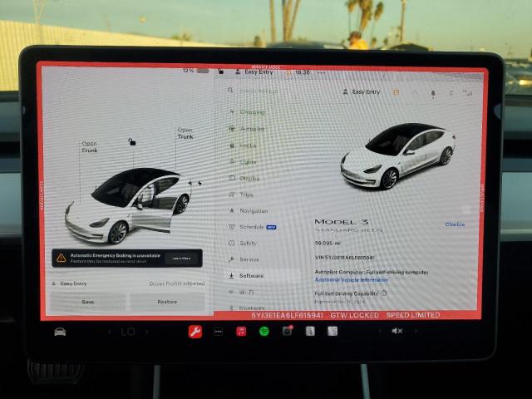Screen dimensions: 532x399
Task: Tap the microphone icon in settings header
Action: pyautogui.click(x=433, y=93)
